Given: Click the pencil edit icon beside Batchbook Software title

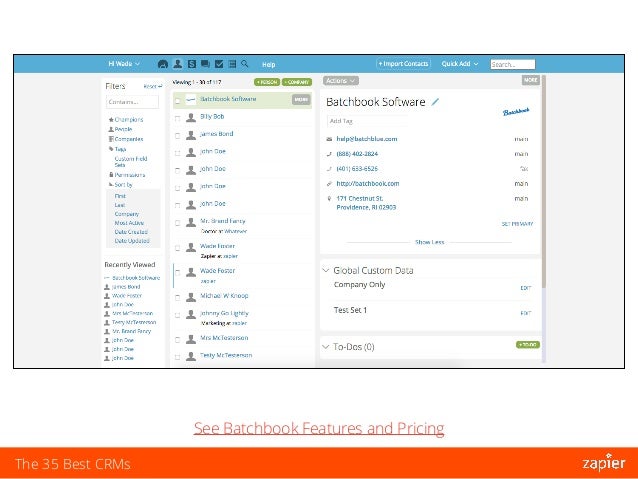Looking at the screenshot, I should (x=435, y=102).
